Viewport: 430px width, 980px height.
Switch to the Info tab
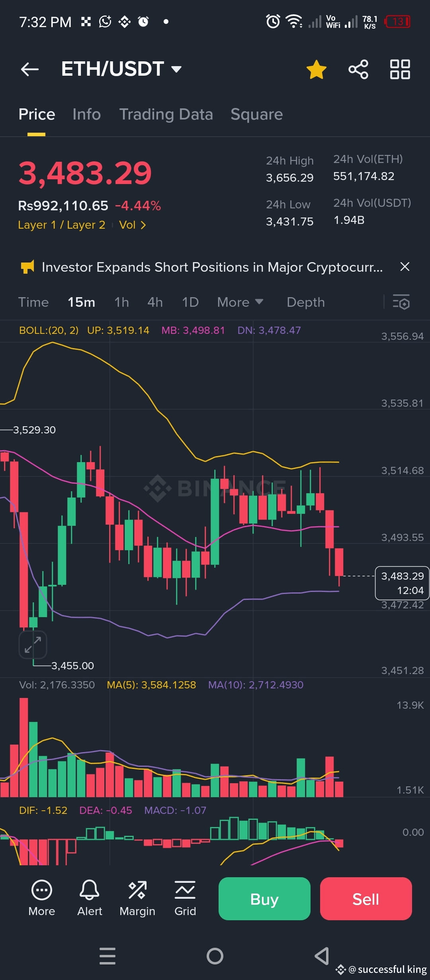pos(87,114)
